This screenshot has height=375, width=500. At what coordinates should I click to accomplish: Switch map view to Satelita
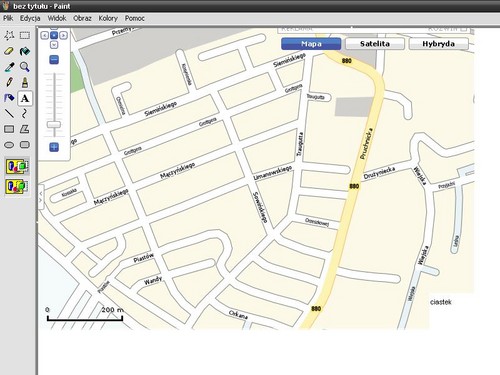pos(375,44)
